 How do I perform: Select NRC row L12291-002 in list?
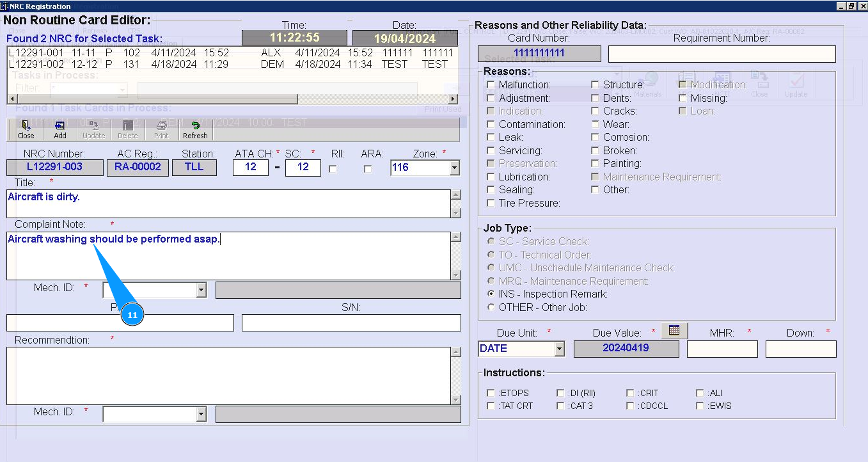pyautogui.click(x=232, y=64)
